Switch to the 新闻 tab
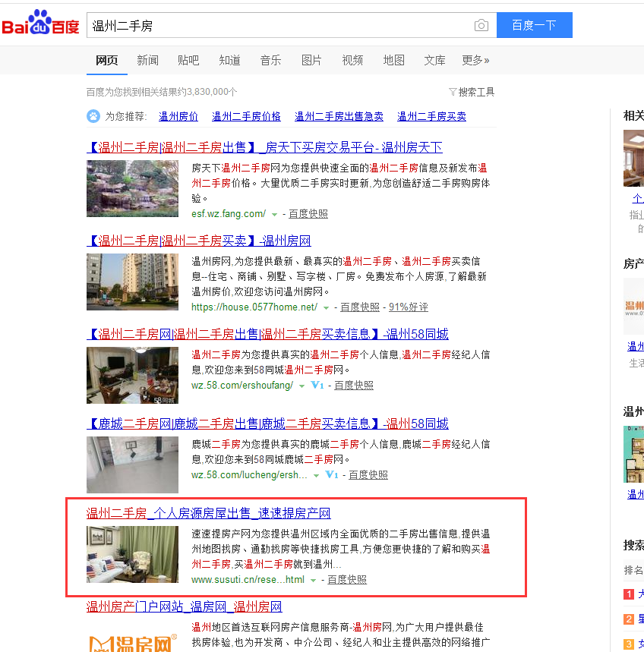The height and width of the screenshot is (652, 644). [147, 60]
